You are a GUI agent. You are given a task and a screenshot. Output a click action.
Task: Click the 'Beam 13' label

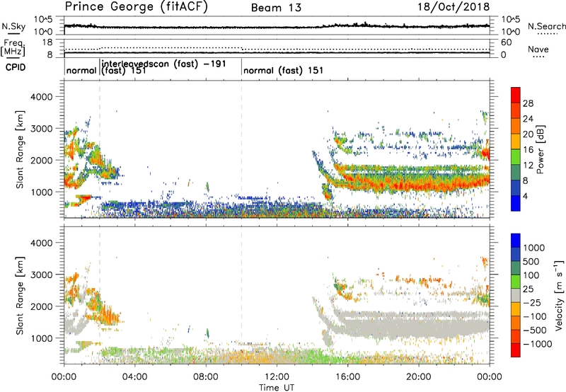click(276, 8)
